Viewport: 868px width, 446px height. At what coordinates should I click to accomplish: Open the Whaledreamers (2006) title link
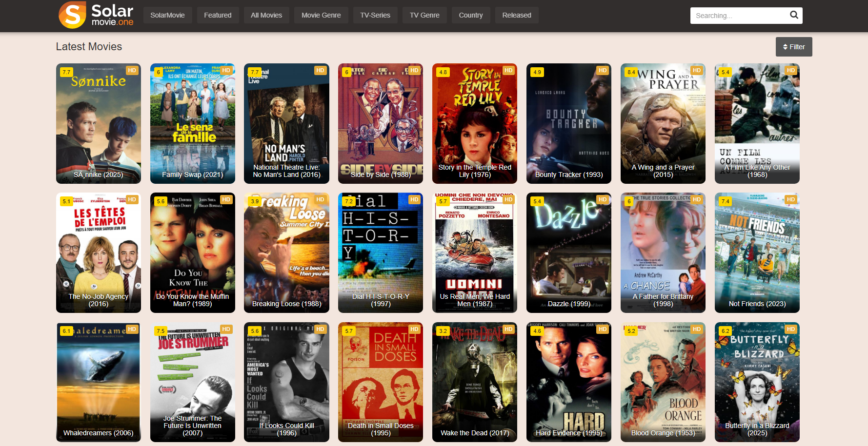click(98, 433)
